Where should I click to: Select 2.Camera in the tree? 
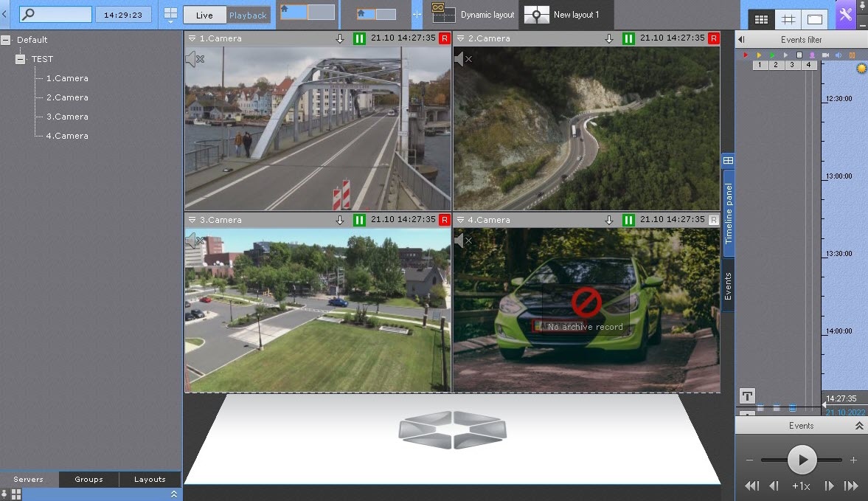click(x=67, y=97)
